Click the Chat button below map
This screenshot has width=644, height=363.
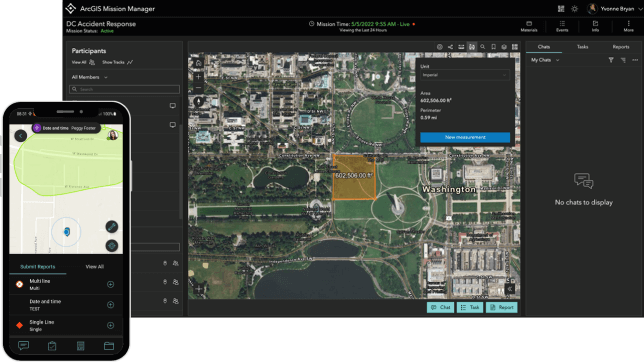(x=440, y=307)
